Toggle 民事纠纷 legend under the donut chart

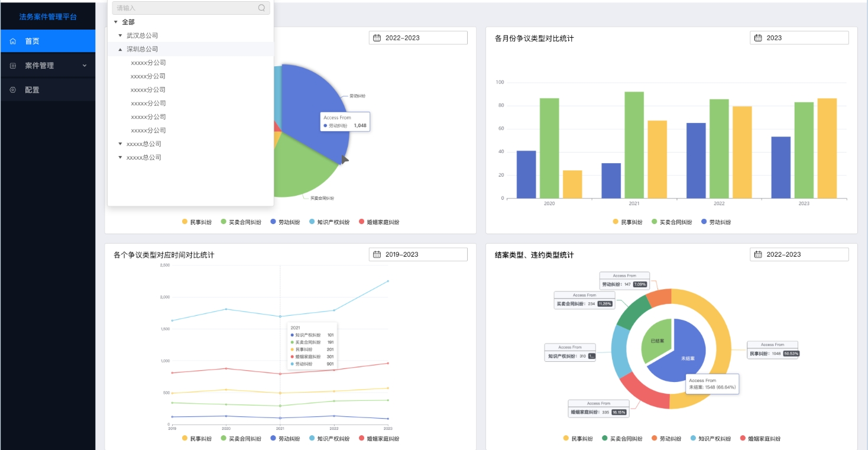(578, 439)
